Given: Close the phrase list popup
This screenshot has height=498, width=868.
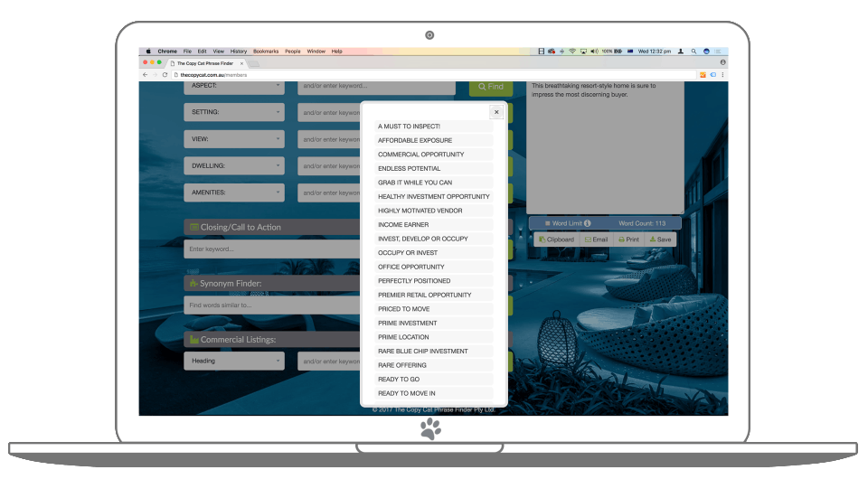Looking at the screenshot, I should point(496,112).
